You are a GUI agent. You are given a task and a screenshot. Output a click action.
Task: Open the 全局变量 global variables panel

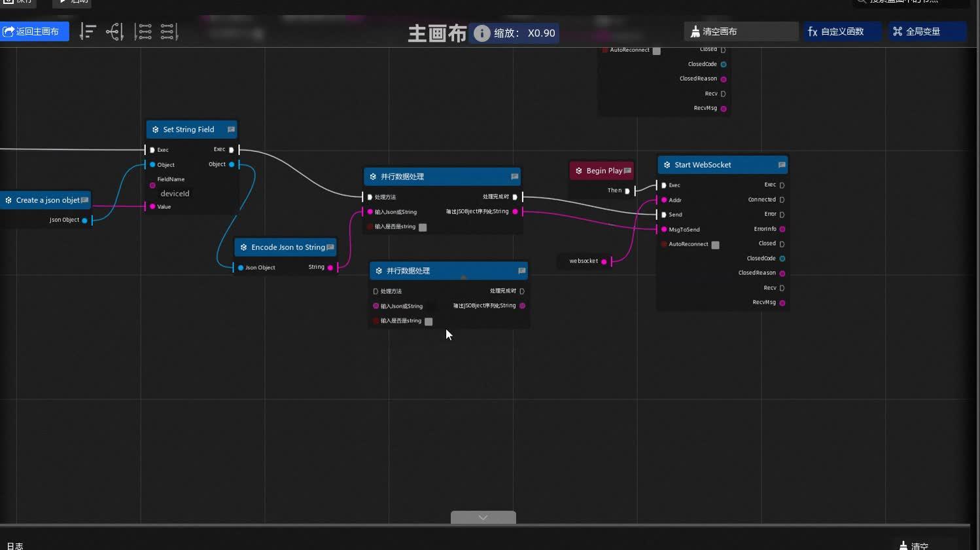coord(927,31)
